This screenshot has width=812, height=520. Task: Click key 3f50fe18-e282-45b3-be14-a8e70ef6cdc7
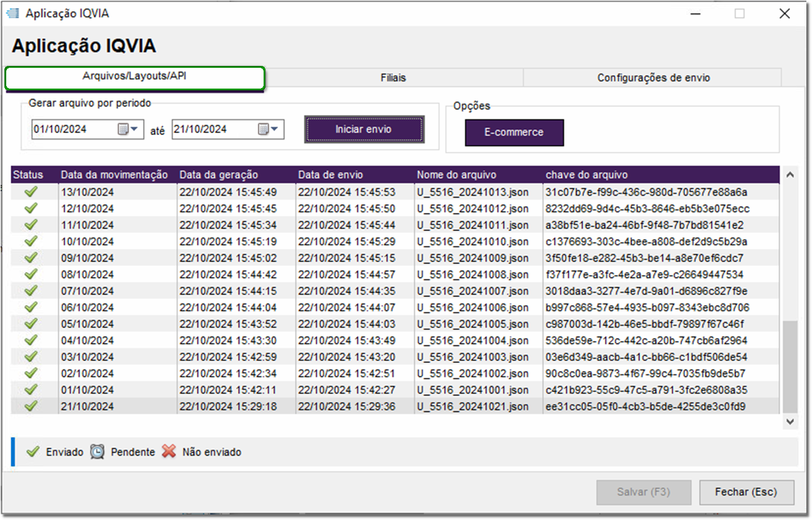644,257
